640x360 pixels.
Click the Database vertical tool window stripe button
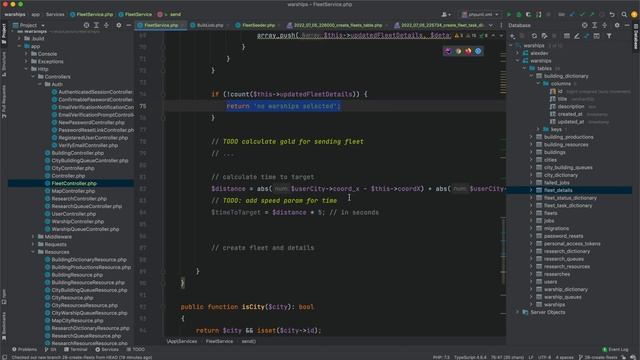[x=636, y=38]
